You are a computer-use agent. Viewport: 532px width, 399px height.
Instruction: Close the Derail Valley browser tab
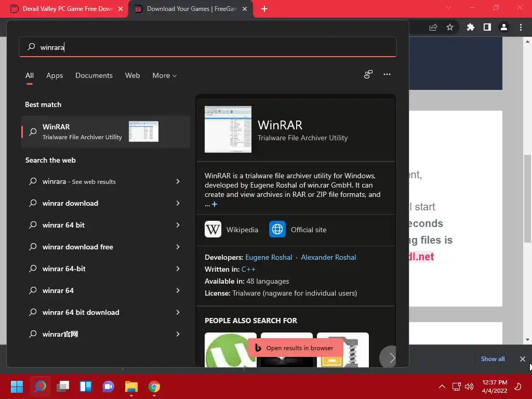pyautogui.click(x=121, y=9)
